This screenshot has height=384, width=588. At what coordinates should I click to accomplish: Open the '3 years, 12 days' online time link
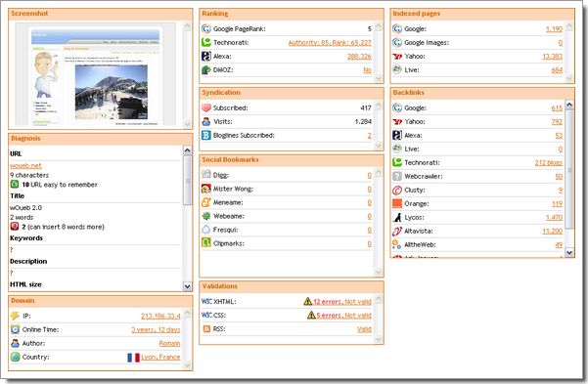(156, 329)
